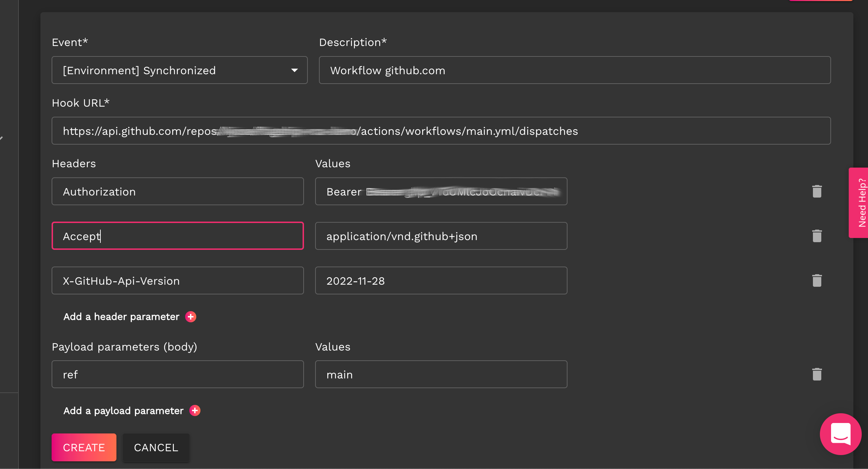Open the chat support bubble
The image size is (868, 469).
coord(840,434)
